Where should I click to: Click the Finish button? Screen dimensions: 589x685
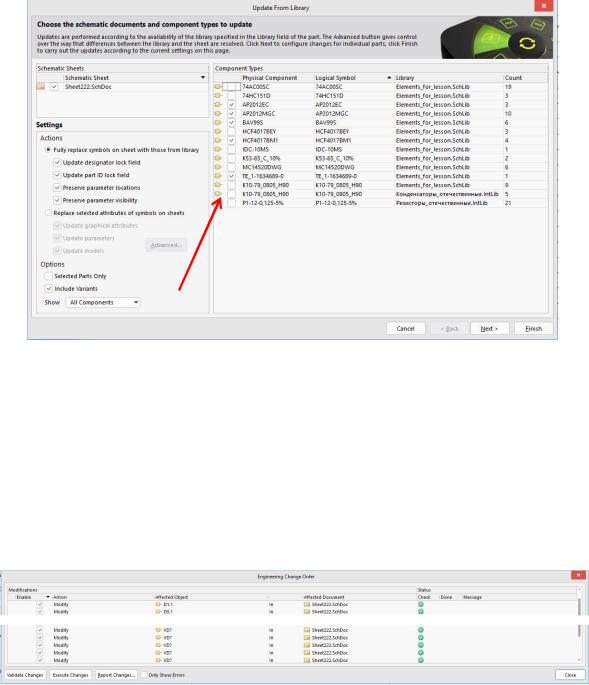point(534,329)
